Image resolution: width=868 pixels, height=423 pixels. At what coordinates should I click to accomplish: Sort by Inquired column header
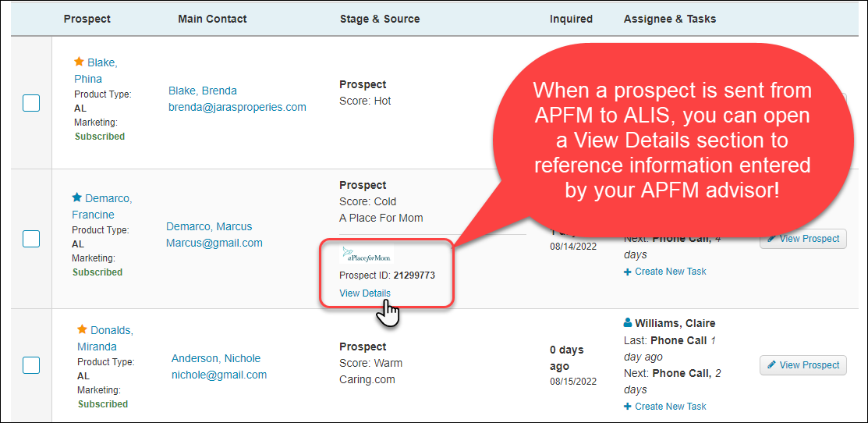[x=572, y=19]
